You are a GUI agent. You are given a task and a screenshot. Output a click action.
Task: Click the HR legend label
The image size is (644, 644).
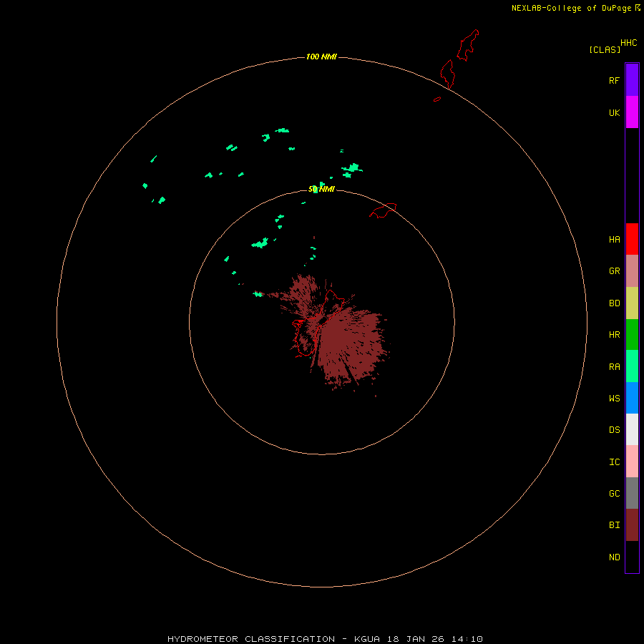coord(614,335)
